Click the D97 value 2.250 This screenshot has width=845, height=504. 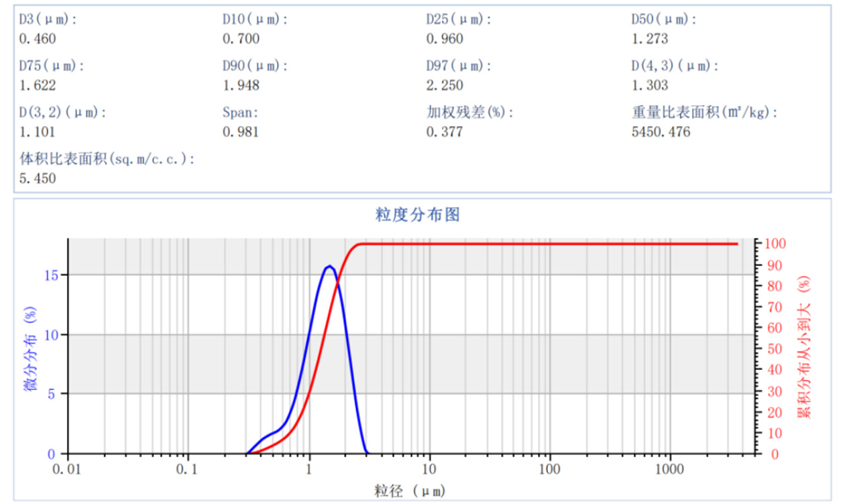click(445, 86)
